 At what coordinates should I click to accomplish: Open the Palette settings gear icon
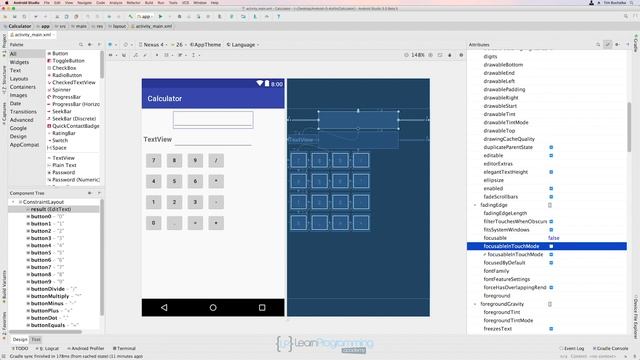coord(90,44)
